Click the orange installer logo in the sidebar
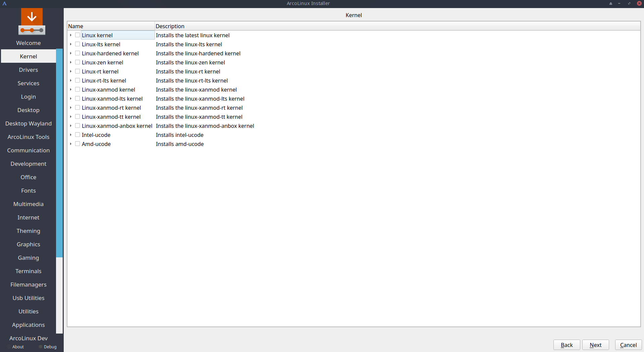The width and height of the screenshot is (644, 352). [32, 21]
